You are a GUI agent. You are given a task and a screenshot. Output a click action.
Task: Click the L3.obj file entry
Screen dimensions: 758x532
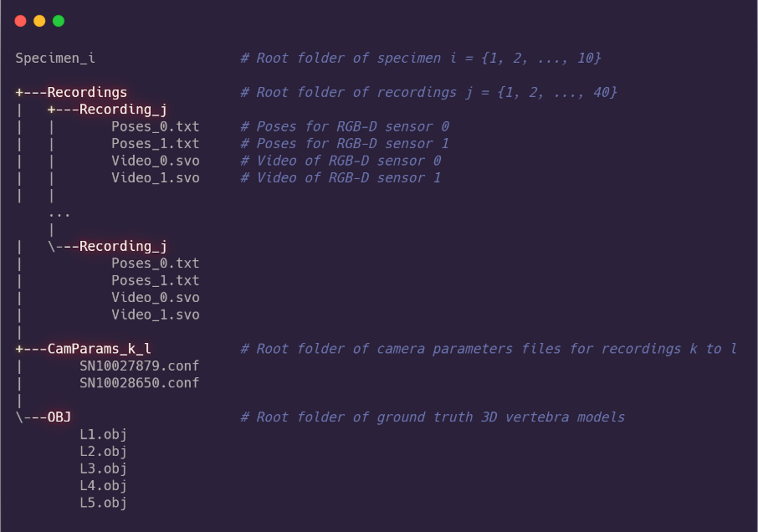click(103, 468)
